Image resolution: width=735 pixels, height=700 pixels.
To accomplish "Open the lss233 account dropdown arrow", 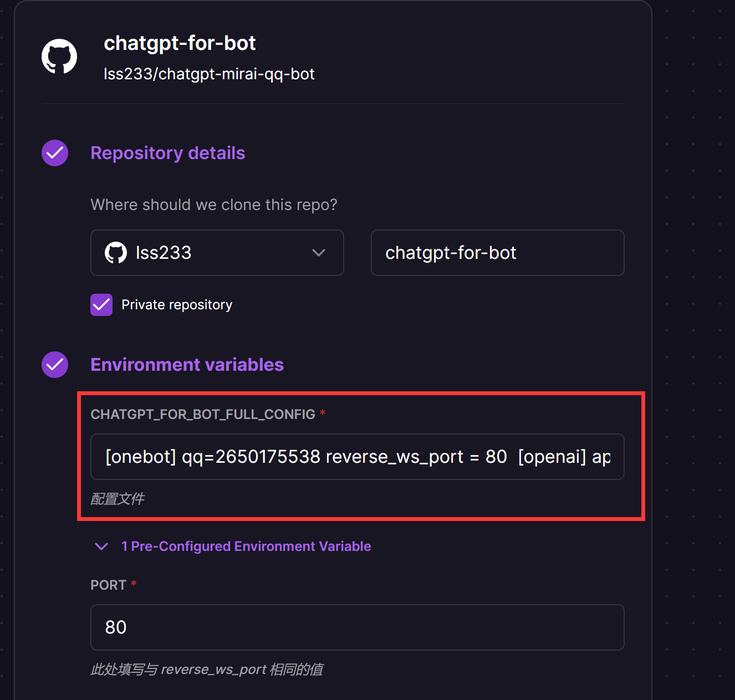I will coord(319,253).
